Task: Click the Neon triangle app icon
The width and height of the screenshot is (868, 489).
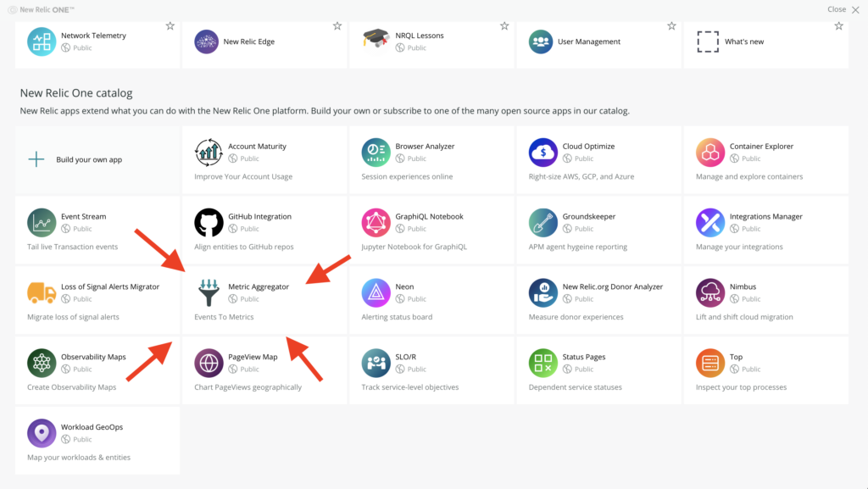Action: (x=376, y=292)
